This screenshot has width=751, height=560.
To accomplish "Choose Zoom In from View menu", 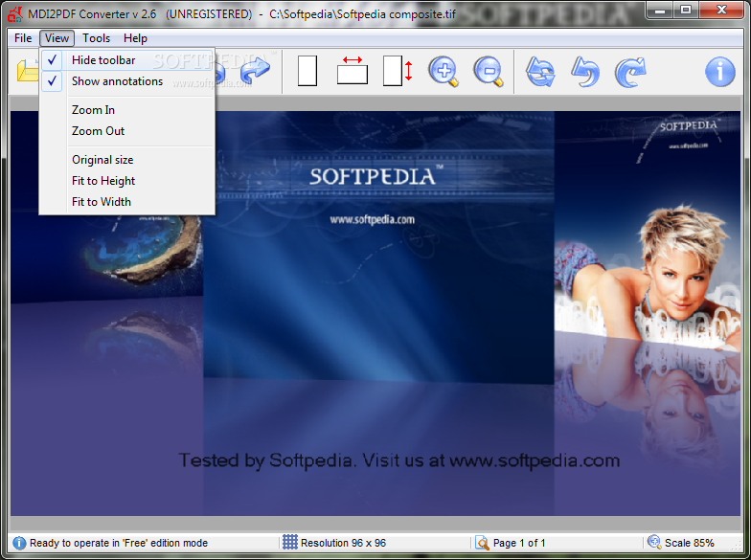I will (126, 110).
